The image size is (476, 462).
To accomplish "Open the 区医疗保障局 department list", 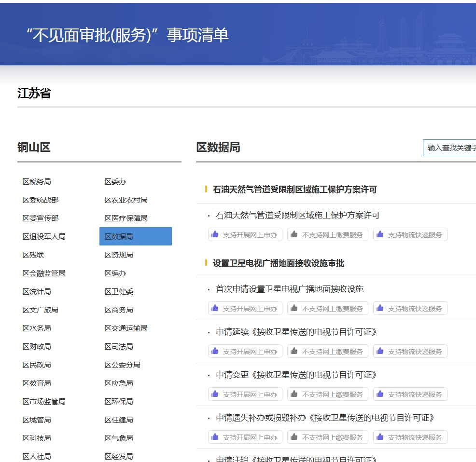I will (x=126, y=218).
